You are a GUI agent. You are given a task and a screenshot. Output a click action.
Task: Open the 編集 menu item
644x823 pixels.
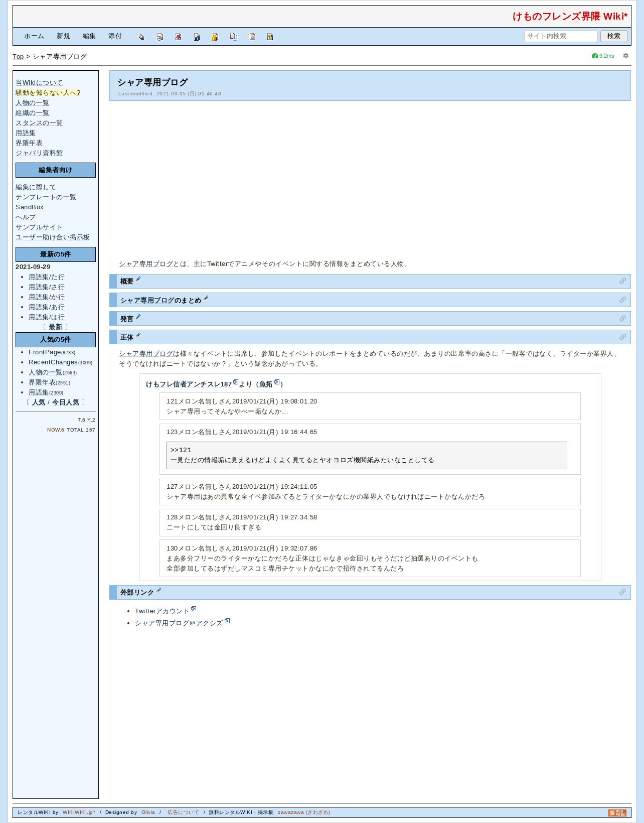click(89, 36)
